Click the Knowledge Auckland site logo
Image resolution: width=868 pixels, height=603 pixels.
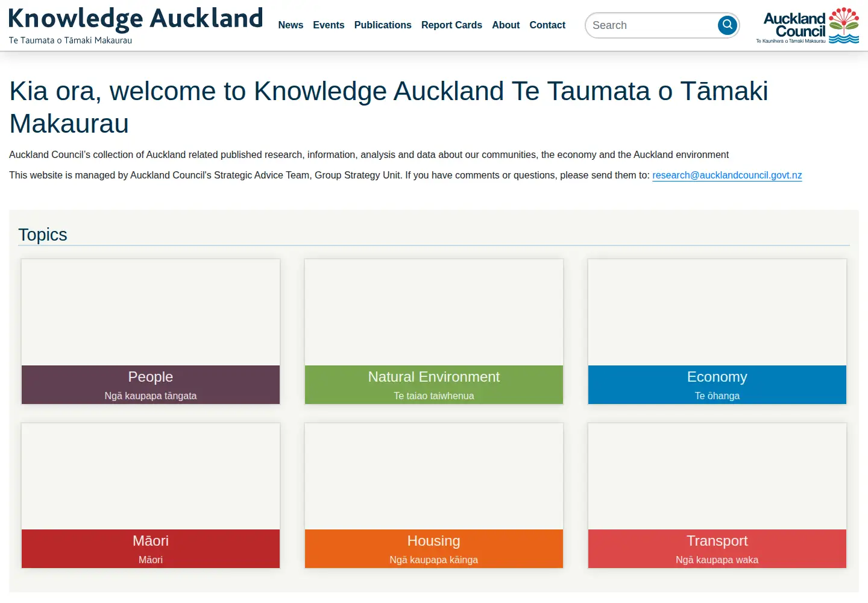point(136,25)
